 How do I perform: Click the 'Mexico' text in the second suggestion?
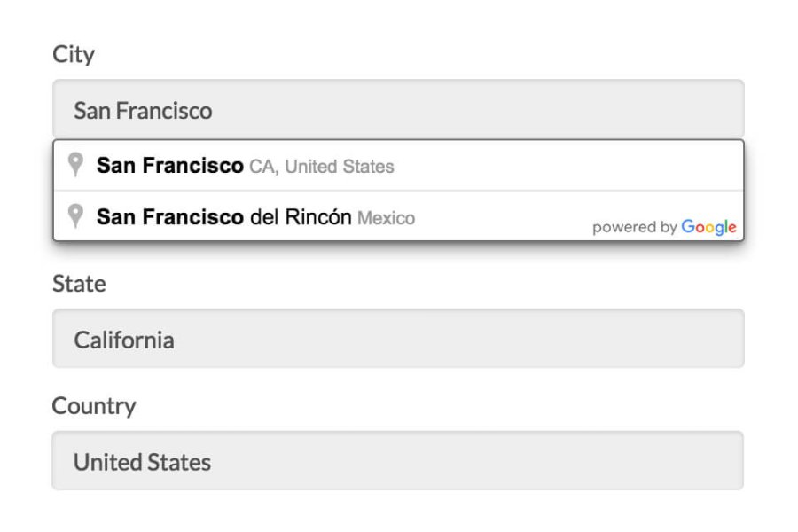(387, 217)
